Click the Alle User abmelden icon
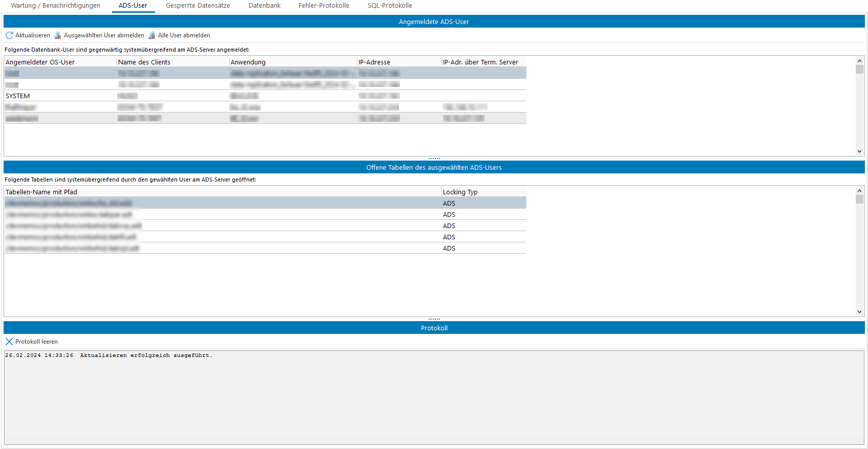Viewport: 868px width, 449px height. pos(152,35)
